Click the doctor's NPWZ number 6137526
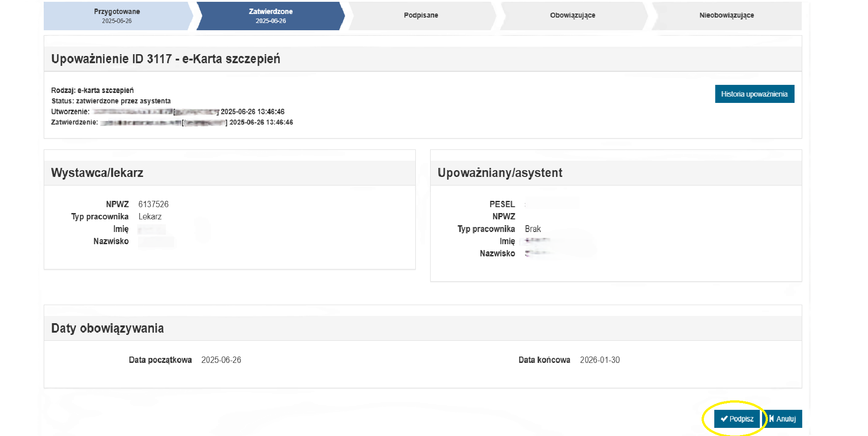 click(153, 204)
